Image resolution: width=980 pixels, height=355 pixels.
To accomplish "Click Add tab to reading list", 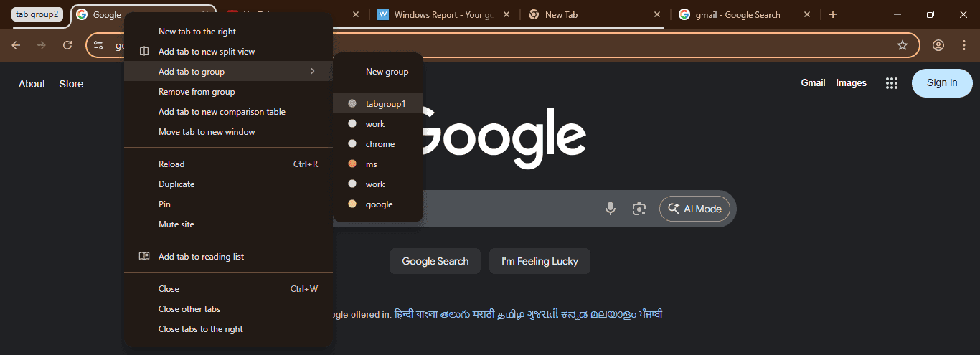I will click(x=201, y=257).
